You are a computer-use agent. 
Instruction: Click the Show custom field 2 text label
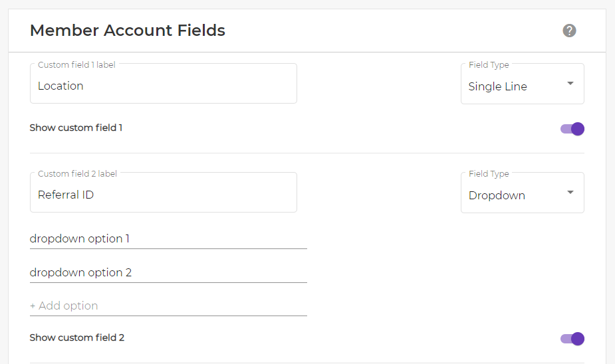coord(77,337)
